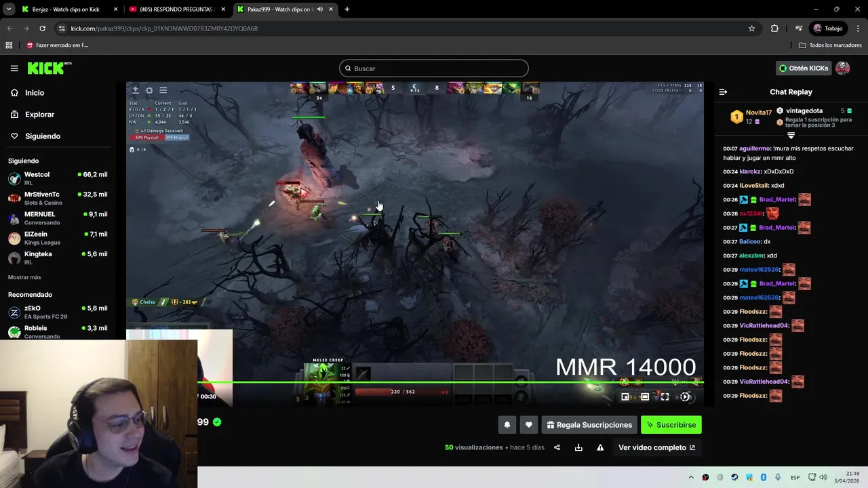The image size is (868, 488).
Task: Toggle mini player mode
Action: (625, 397)
